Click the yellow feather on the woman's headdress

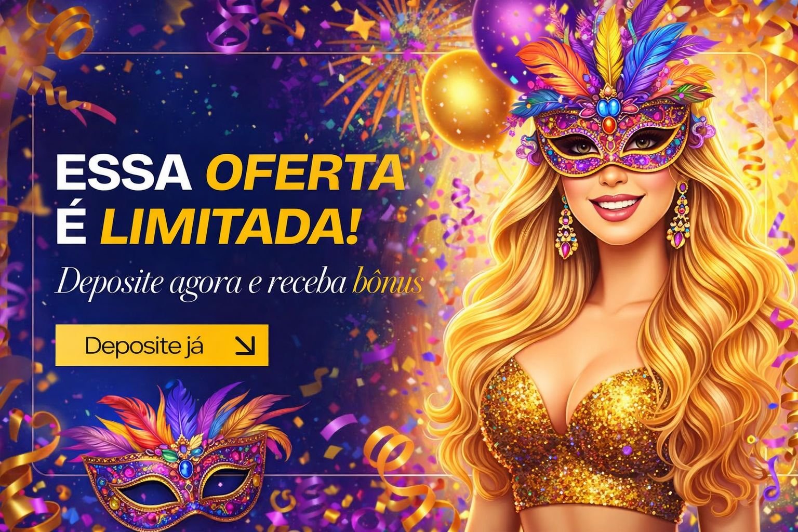point(608,55)
